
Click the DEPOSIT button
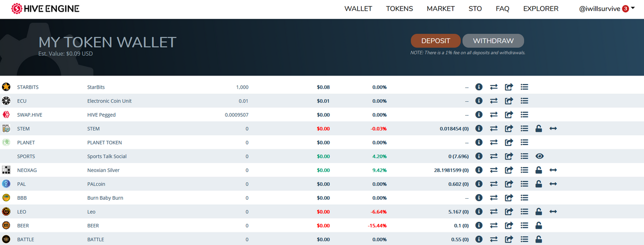(x=436, y=41)
